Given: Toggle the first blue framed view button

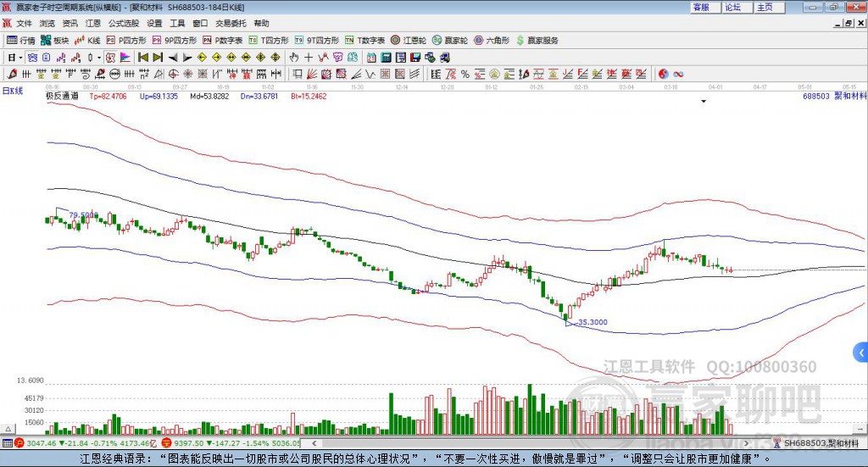Looking at the screenshot, I should [33, 58].
